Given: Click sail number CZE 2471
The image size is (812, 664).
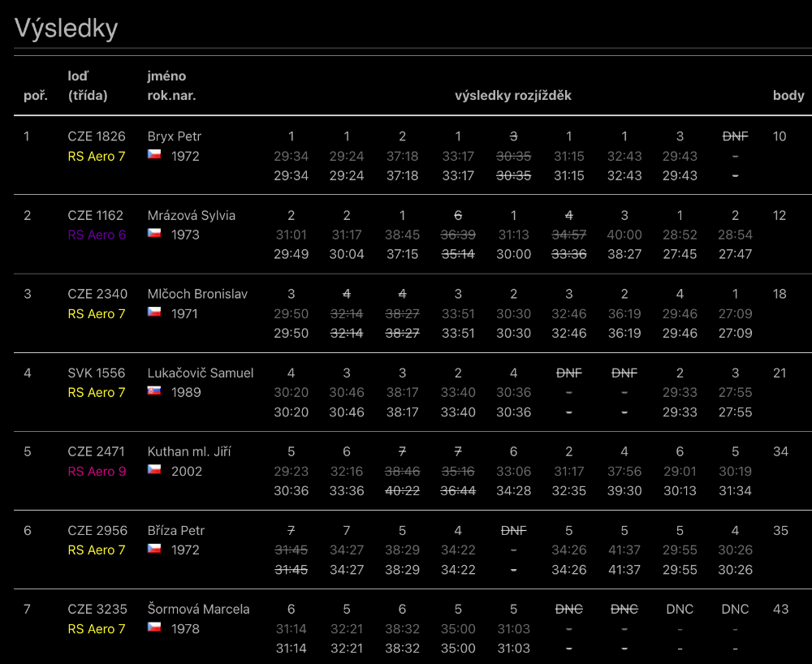Looking at the screenshot, I should (97, 451).
